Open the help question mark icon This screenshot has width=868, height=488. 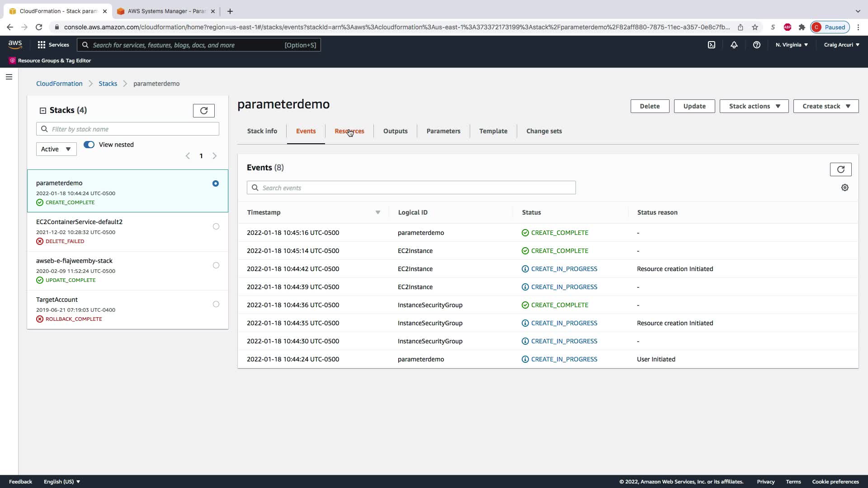757,45
